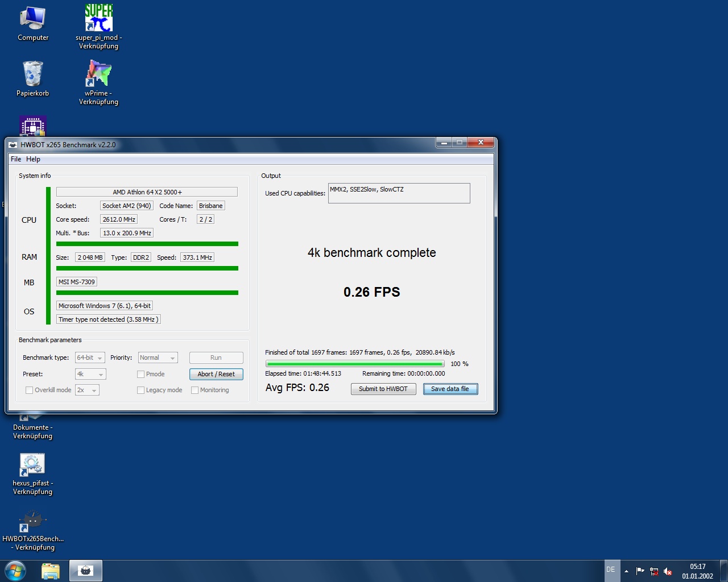The width and height of the screenshot is (728, 582).
Task: Open the Preset 4k dropdown
Action: (90, 374)
